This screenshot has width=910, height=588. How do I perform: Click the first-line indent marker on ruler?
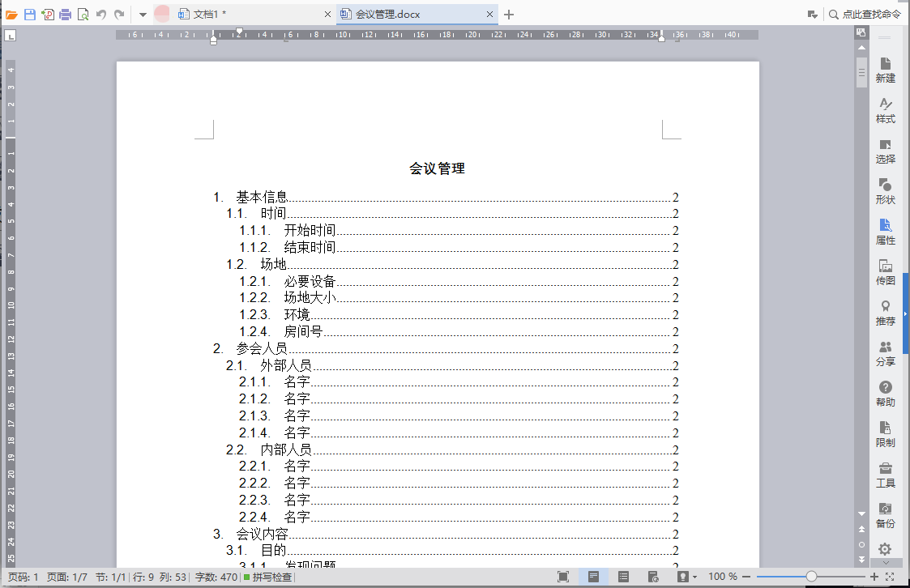(x=239, y=32)
